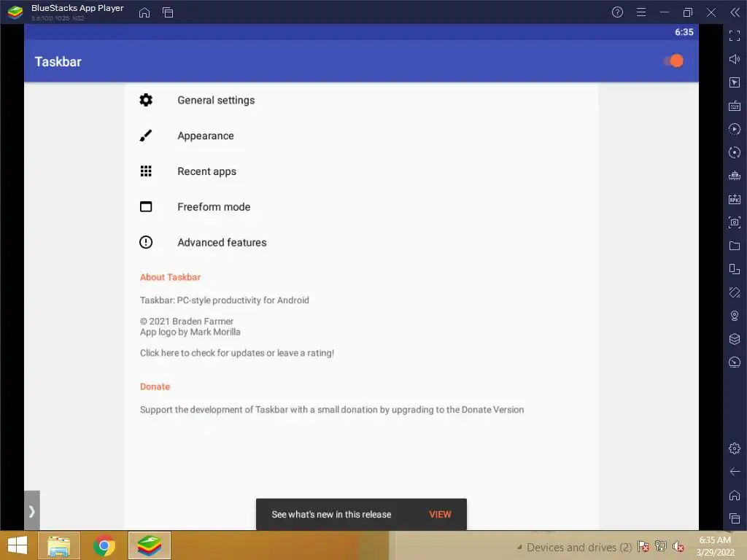The image size is (747, 560).
Task: Take a screenshot with sidebar camera icon
Action: tap(735, 222)
